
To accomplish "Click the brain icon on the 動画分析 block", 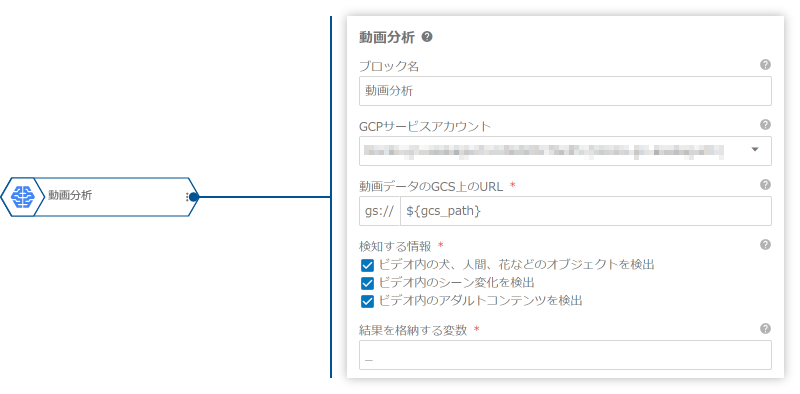I will 22,197.
